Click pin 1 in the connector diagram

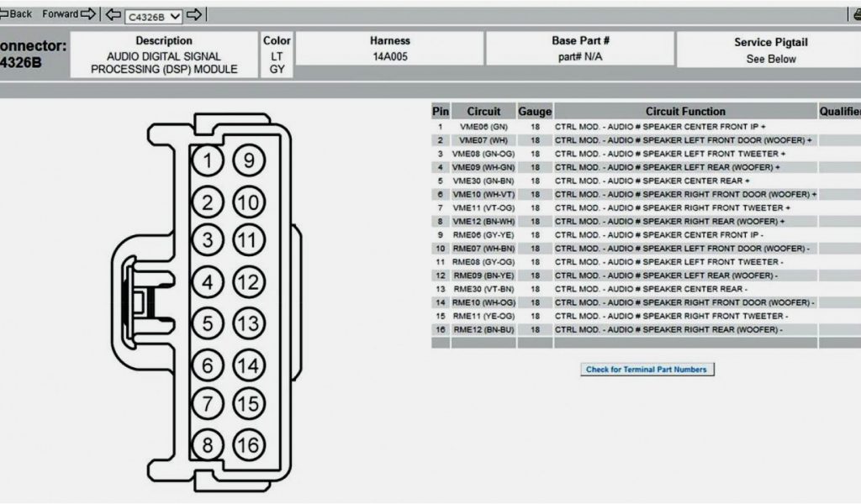tap(208, 160)
